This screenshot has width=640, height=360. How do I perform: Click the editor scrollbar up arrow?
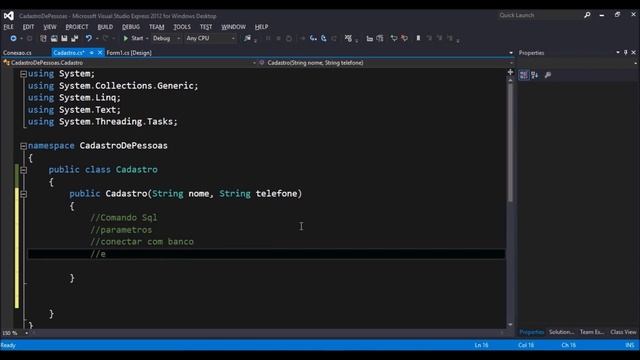(x=510, y=80)
